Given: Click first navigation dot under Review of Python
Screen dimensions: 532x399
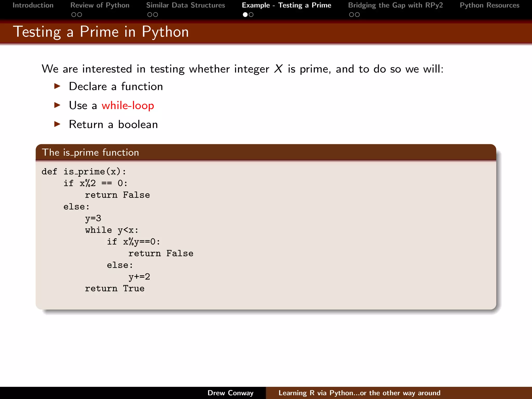Looking at the screenshot, I should [74, 15].
